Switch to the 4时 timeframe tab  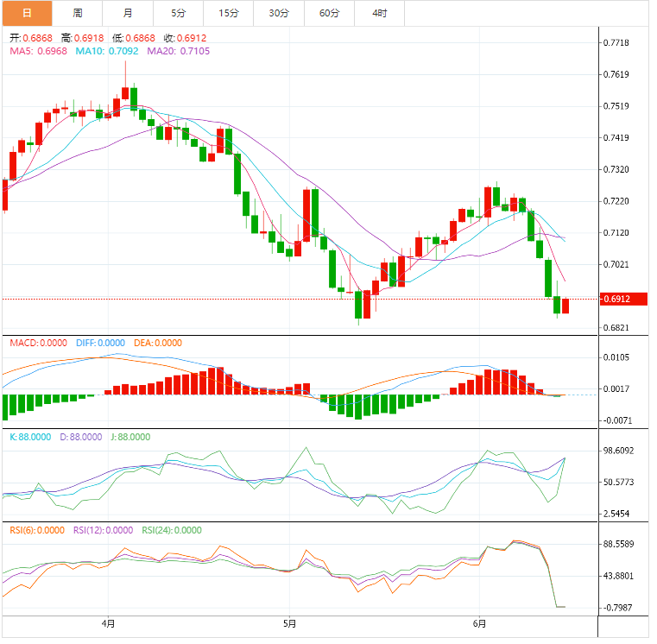pos(379,13)
